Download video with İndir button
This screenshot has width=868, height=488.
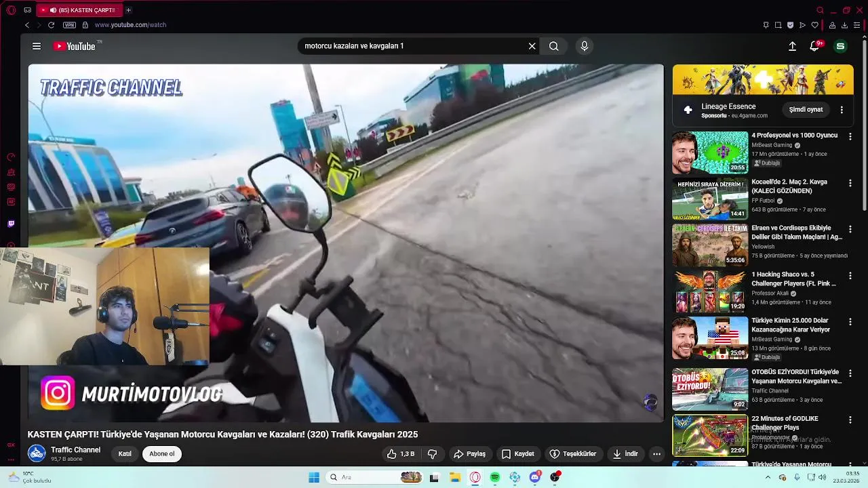[x=625, y=454]
